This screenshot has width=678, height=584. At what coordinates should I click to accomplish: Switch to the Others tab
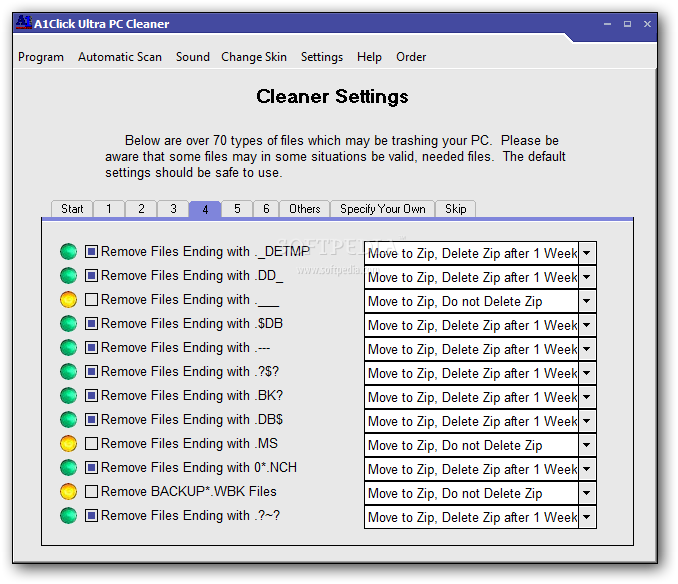(x=304, y=209)
